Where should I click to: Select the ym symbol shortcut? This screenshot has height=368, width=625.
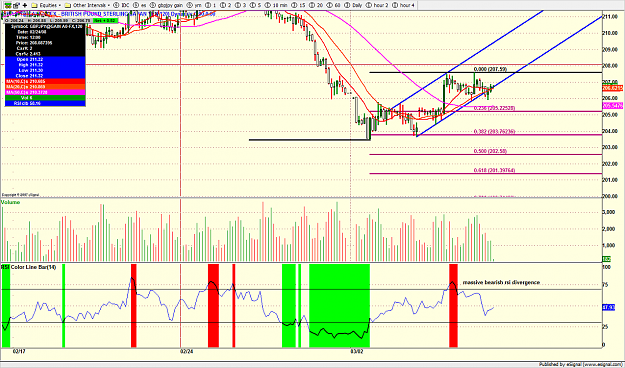193,5
